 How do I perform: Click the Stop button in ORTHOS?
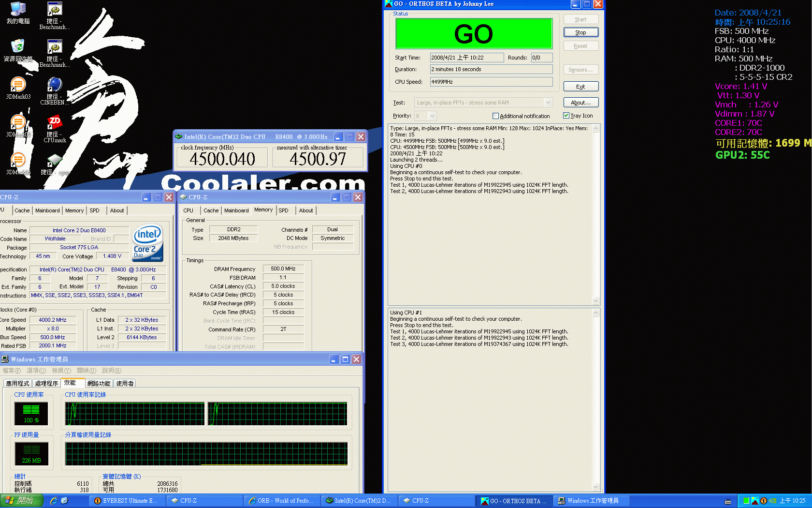[581, 32]
